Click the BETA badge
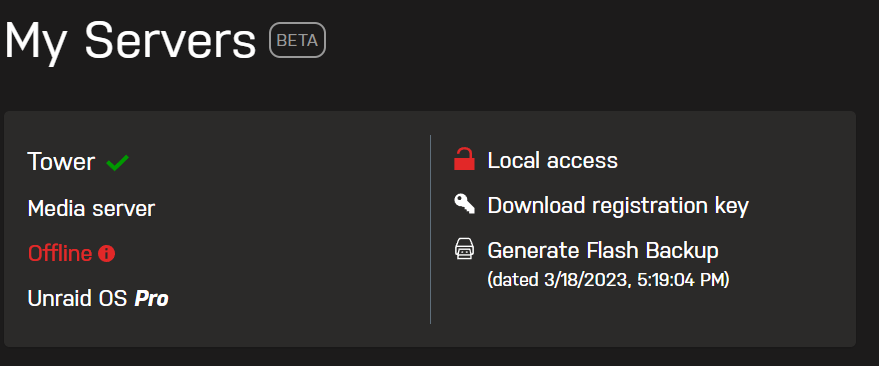Image resolution: width=879 pixels, height=366 pixels. pos(297,40)
